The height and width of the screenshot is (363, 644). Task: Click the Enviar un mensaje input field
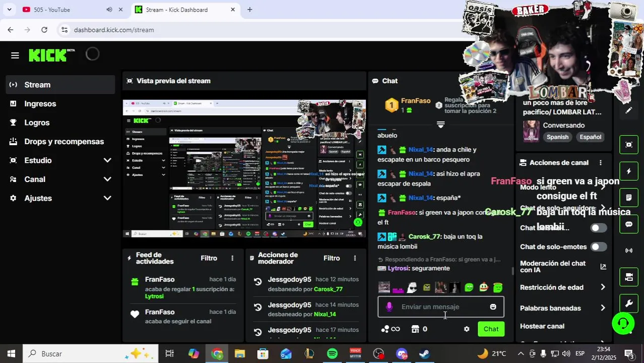pyautogui.click(x=441, y=307)
